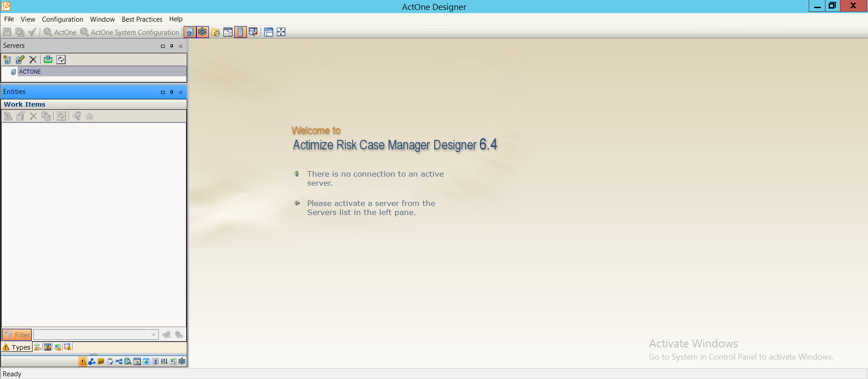The width and height of the screenshot is (868, 379).
Task: Open the Window menu
Action: click(102, 19)
